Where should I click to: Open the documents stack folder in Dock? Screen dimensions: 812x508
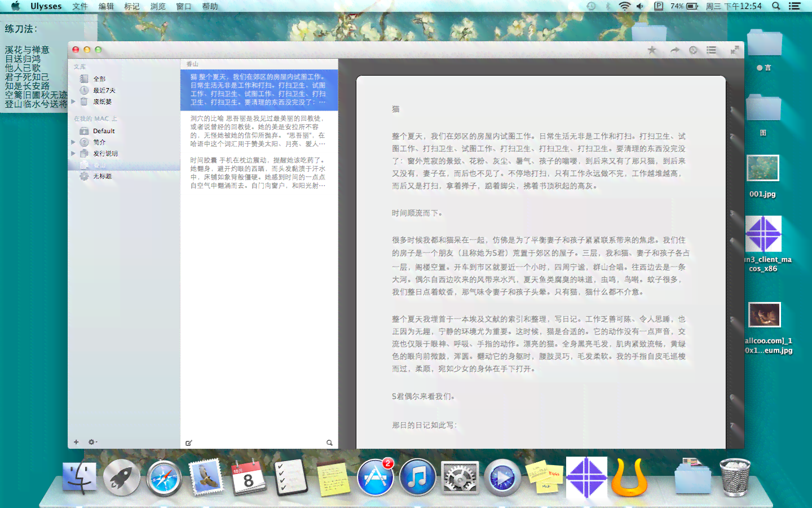[x=693, y=478]
